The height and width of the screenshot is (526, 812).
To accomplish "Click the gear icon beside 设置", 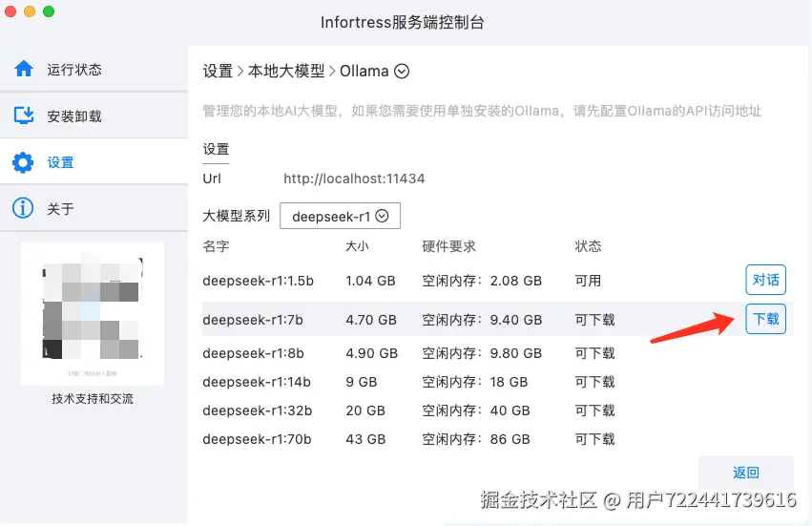I will click(23, 162).
